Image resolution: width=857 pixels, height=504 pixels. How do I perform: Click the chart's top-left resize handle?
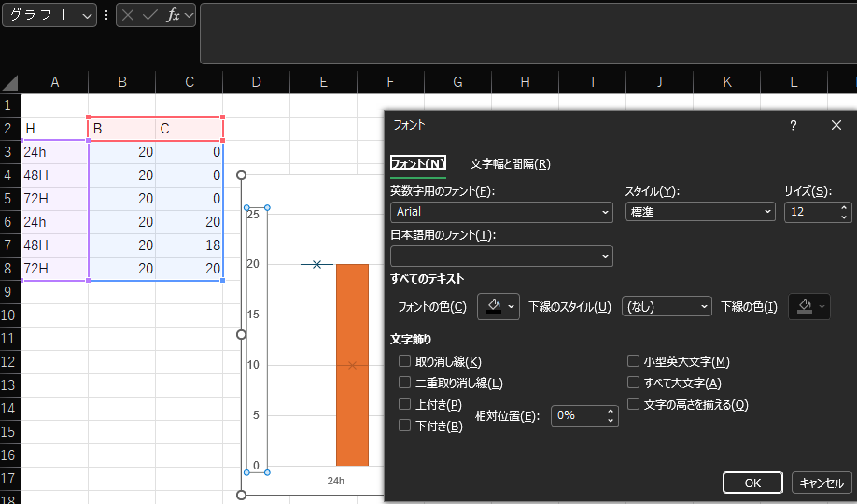(x=241, y=175)
